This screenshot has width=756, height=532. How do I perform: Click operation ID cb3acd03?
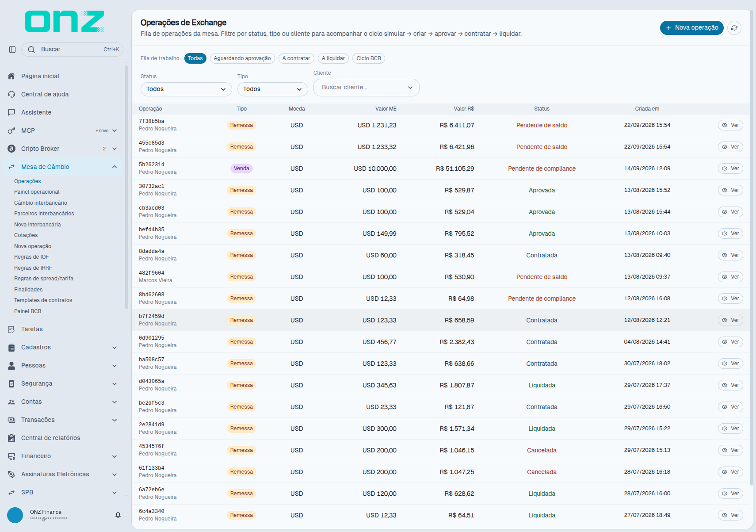point(152,208)
